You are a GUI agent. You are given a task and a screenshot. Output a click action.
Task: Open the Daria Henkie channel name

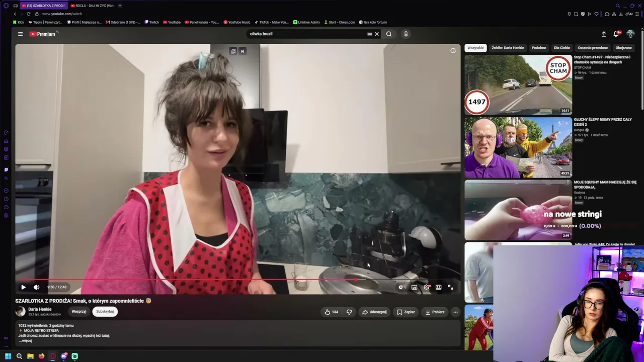tap(40, 309)
